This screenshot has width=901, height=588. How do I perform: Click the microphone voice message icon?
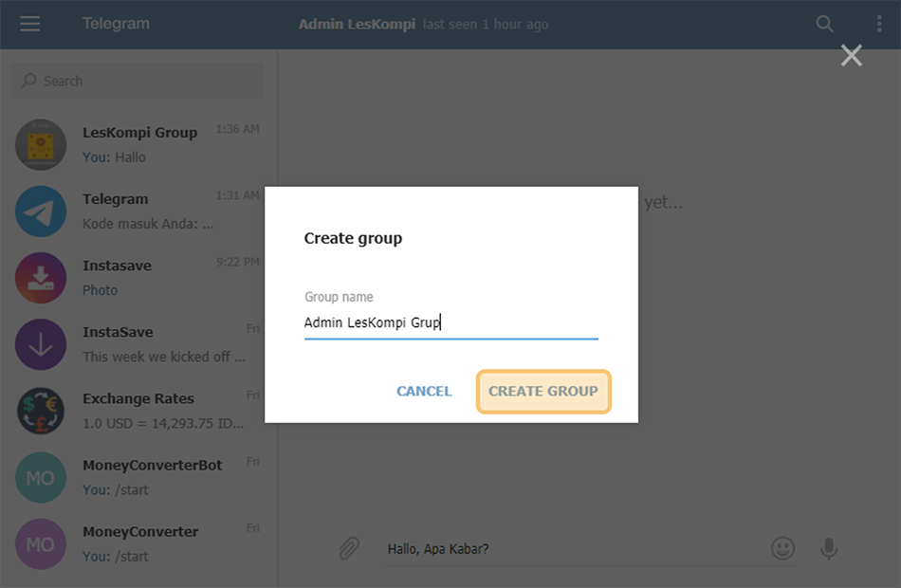coord(829,548)
